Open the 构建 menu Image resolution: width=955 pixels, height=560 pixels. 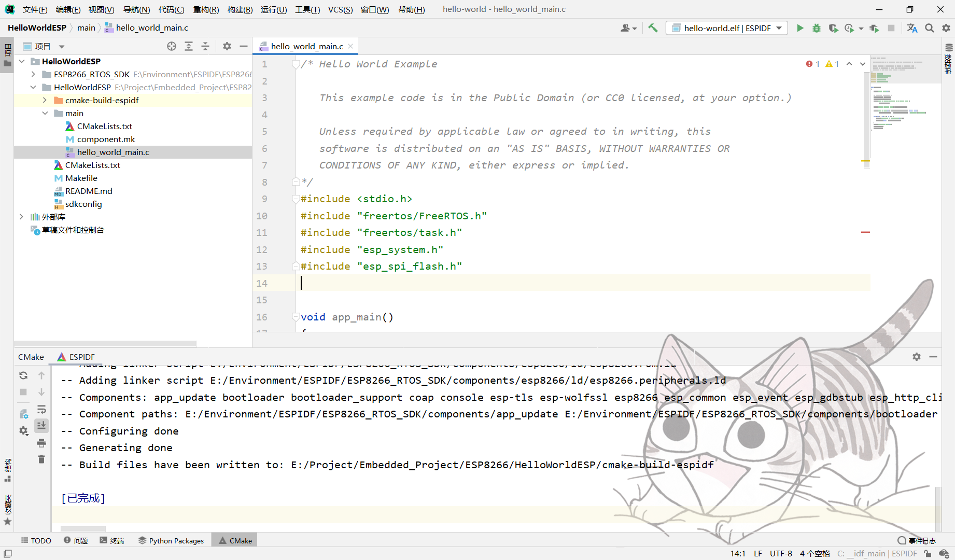click(240, 9)
